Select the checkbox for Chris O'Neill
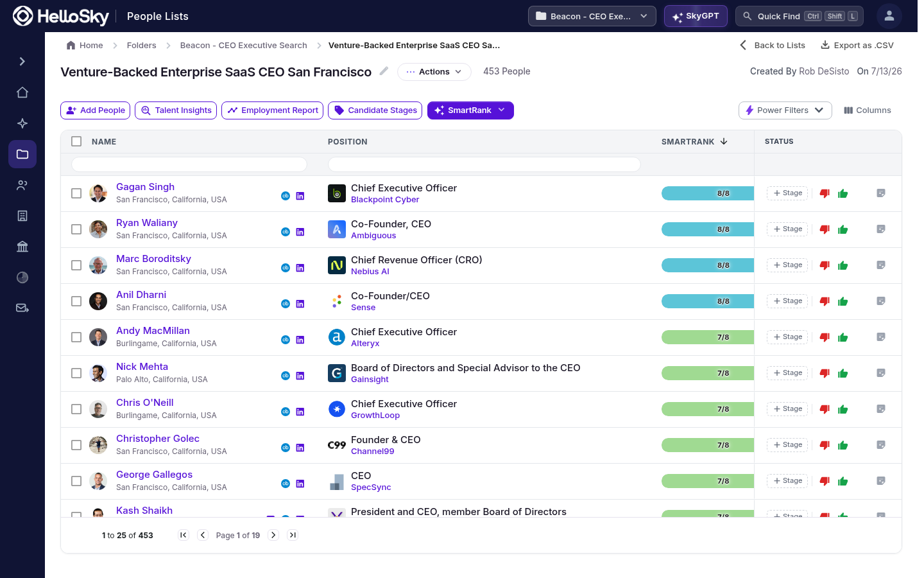 [76, 409]
